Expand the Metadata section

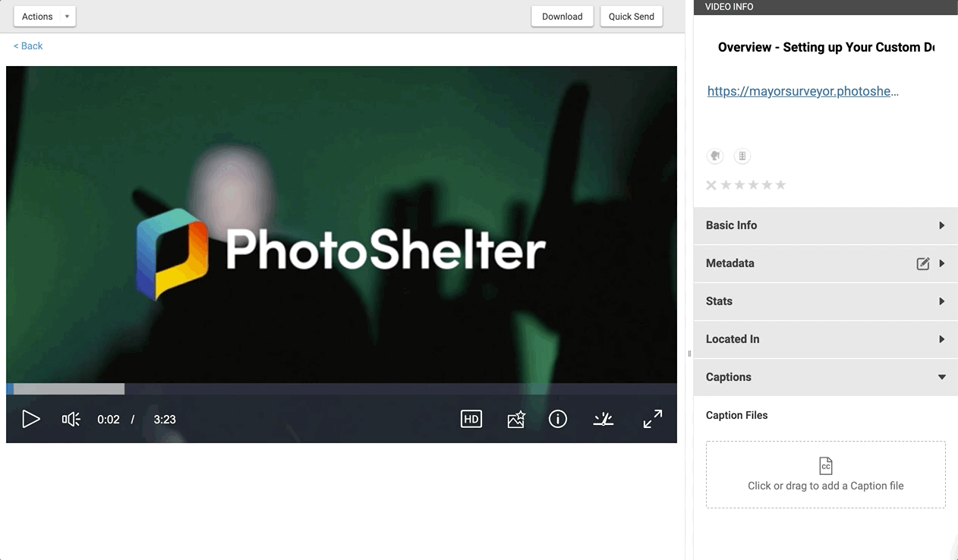pyautogui.click(x=826, y=263)
